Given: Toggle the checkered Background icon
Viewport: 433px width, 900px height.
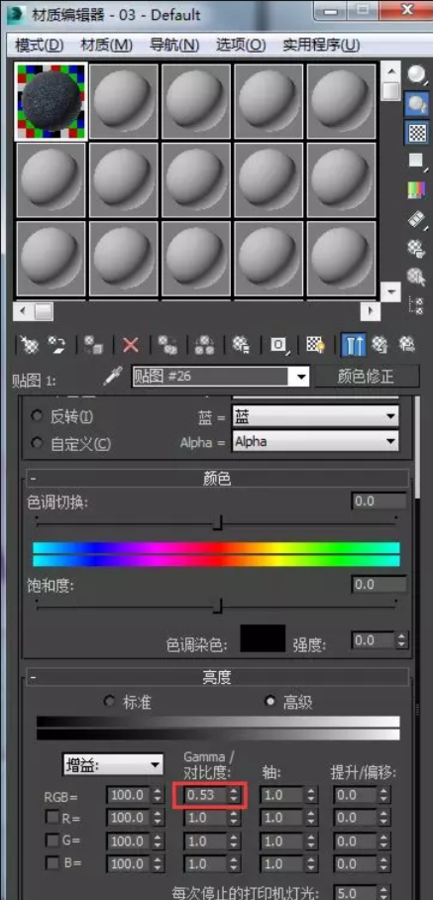Looking at the screenshot, I should pyautogui.click(x=417, y=133).
